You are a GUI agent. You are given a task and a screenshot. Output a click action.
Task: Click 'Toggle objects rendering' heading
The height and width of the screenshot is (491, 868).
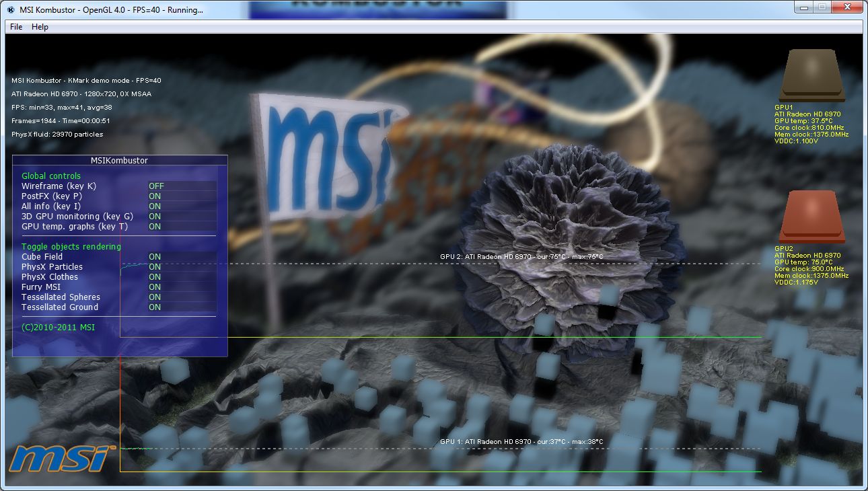[x=71, y=247]
